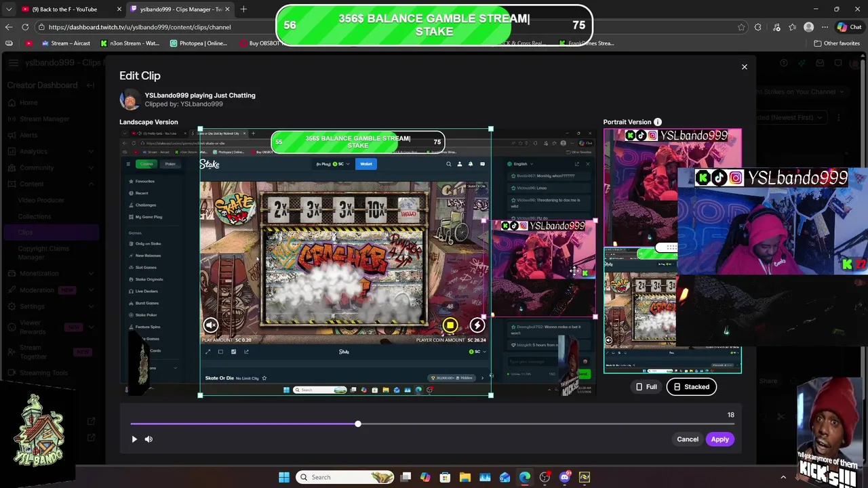This screenshot has height=488, width=868.
Task: Open the Photopea bookmark
Action: [x=199, y=43]
